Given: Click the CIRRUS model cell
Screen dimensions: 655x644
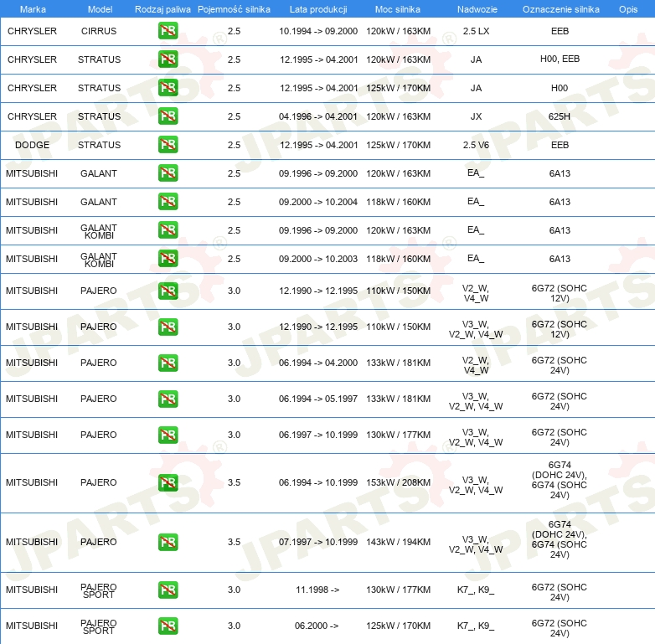Looking at the screenshot, I should click(x=99, y=31).
